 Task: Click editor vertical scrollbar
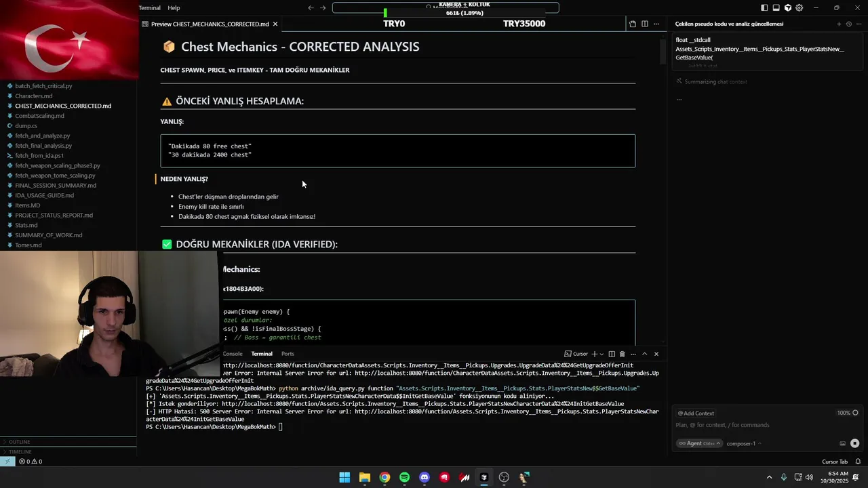tap(663, 52)
